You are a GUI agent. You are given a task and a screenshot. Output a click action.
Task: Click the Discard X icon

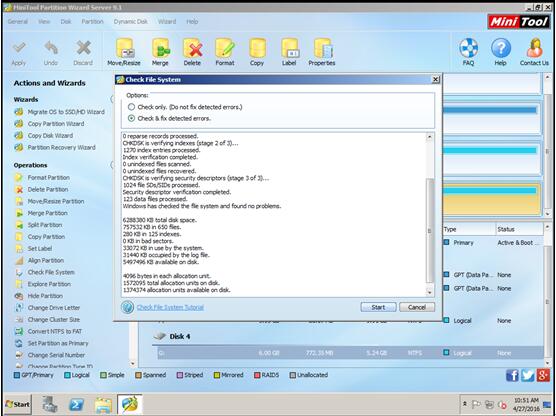(x=83, y=48)
